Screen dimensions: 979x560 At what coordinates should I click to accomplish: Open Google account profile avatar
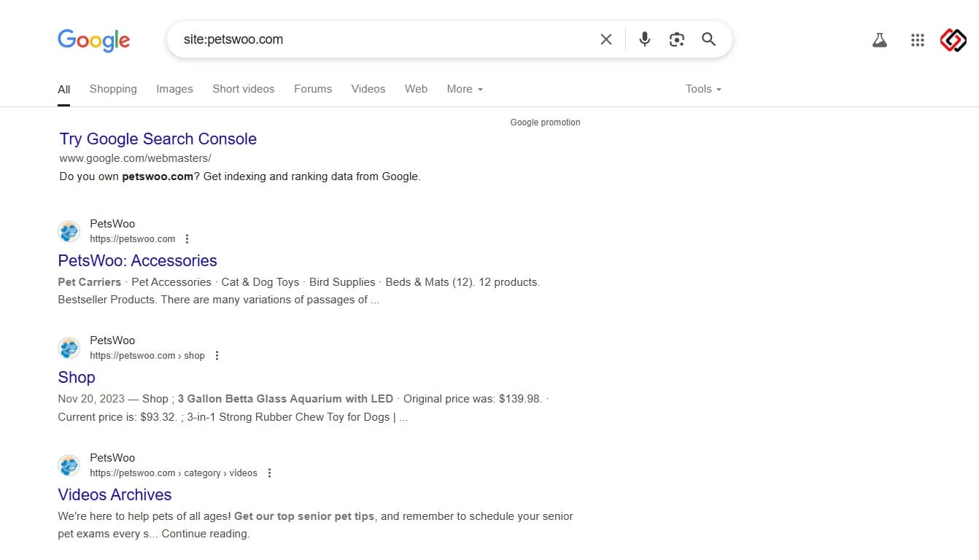point(953,41)
